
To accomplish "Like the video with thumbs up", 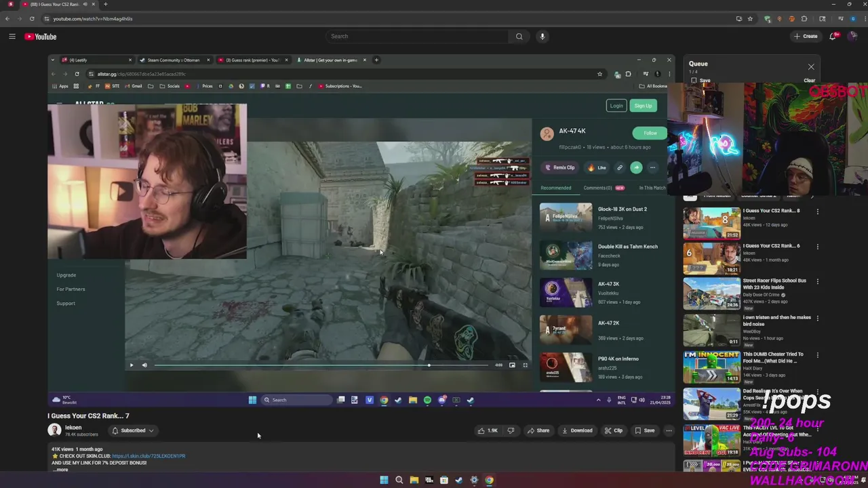I will pos(488,430).
